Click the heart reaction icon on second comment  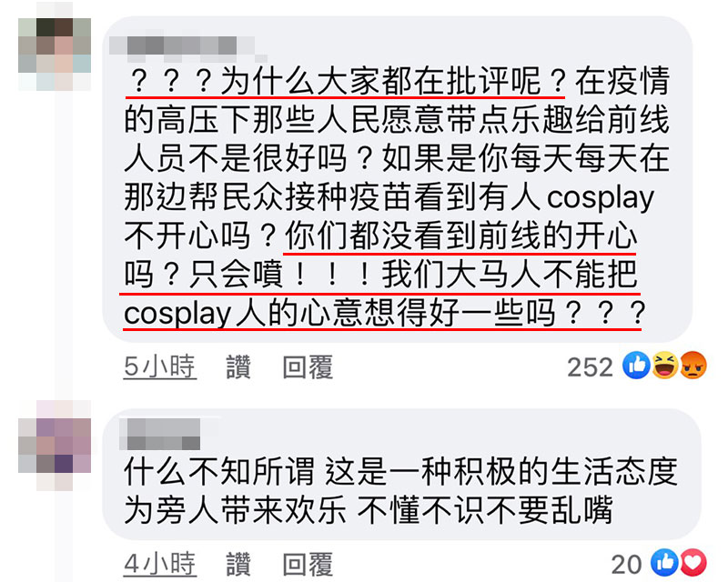[x=693, y=563]
